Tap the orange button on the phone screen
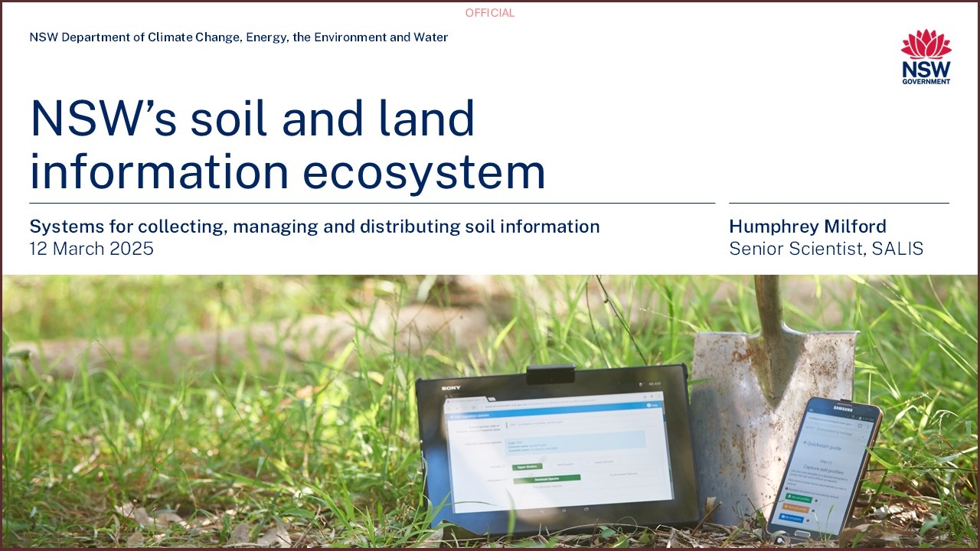This screenshot has height=551, width=980. (x=796, y=508)
